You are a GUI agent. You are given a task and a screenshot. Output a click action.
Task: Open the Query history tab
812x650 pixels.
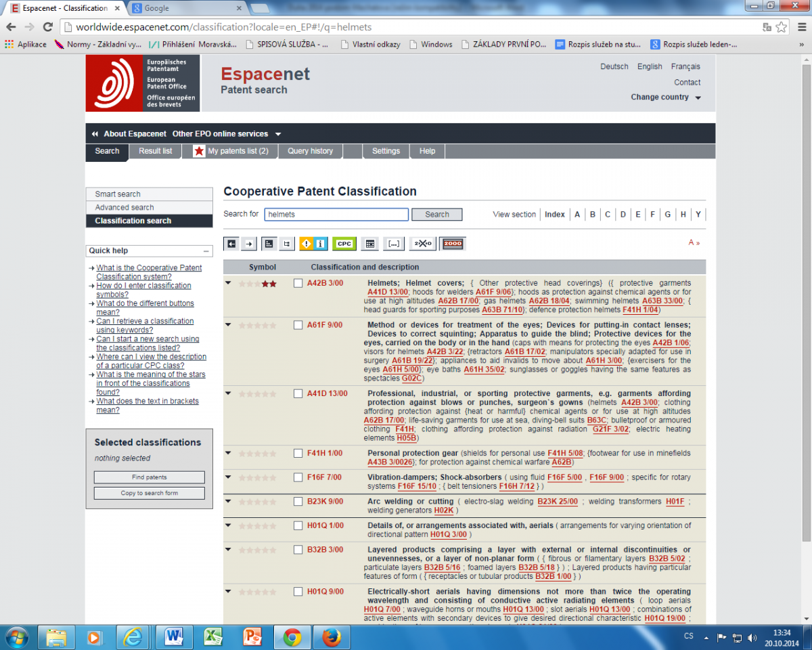pos(310,151)
